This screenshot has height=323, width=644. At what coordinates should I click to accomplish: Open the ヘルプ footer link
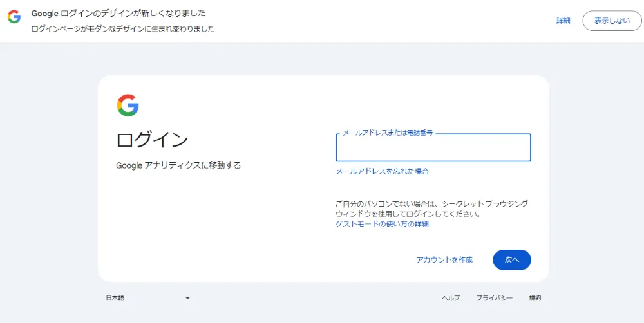pyautogui.click(x=451, y=298)
